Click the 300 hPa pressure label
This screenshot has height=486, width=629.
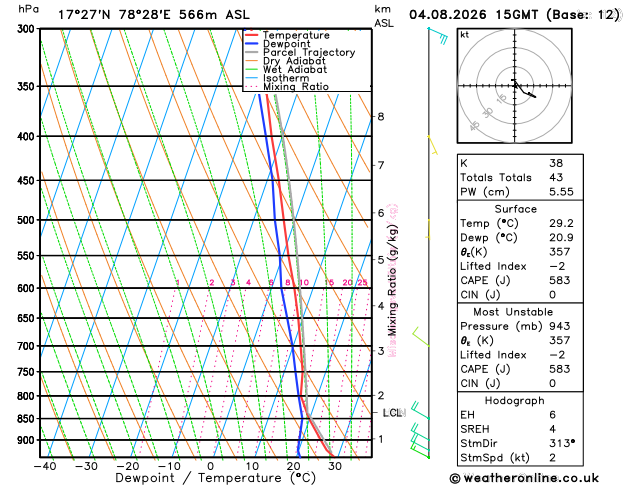coord(28,29)
